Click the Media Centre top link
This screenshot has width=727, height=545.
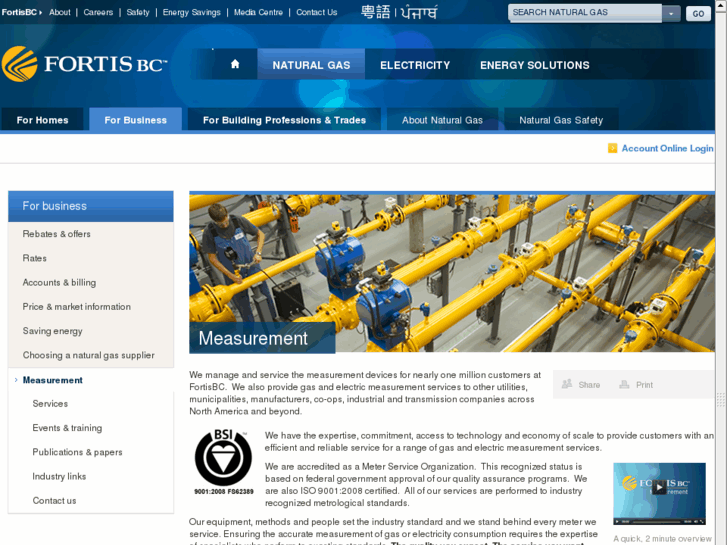(258, 13)
